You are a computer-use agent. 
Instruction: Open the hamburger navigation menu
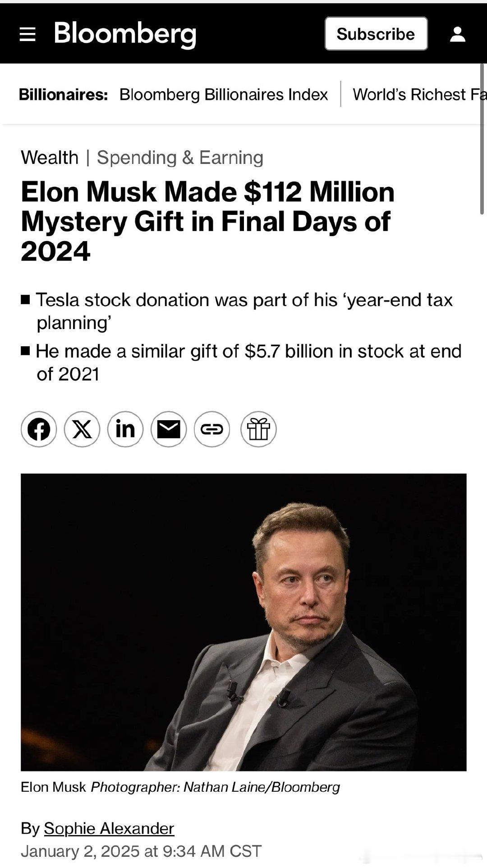[x=28, y=34]
